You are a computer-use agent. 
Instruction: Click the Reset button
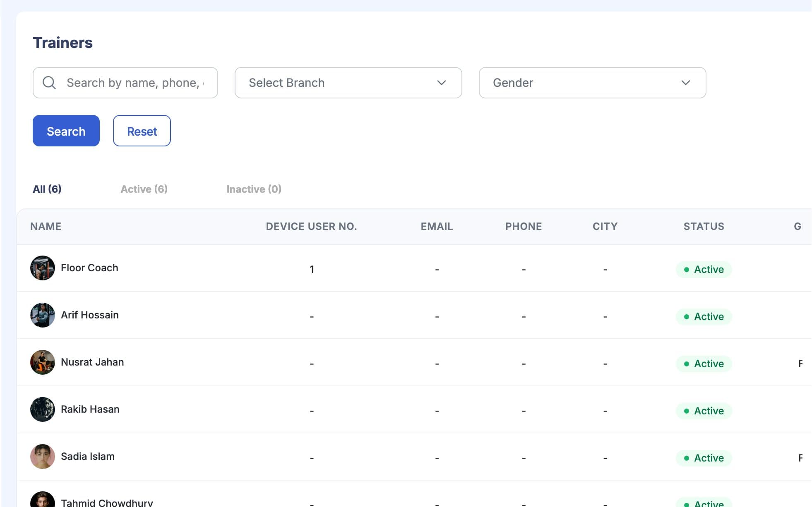pos(142,131)
